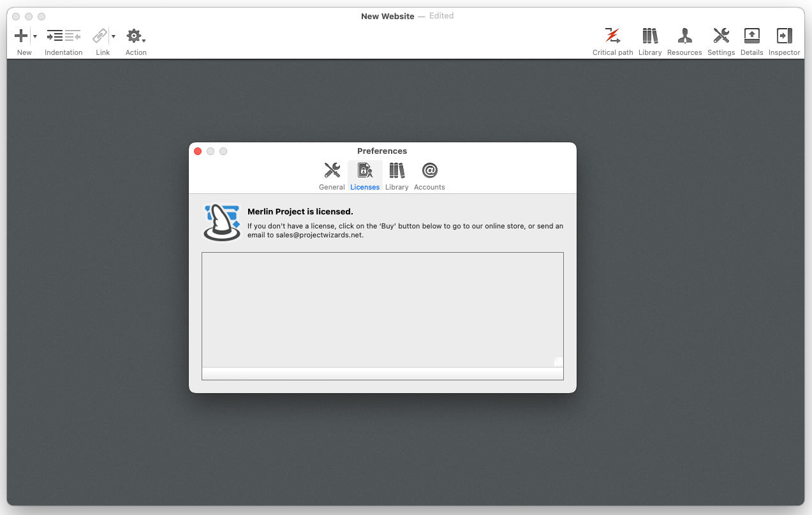812x515 pixels.
Task: Click the Merlin Project wizard hat logo
Action: click(x=222, y=223)
